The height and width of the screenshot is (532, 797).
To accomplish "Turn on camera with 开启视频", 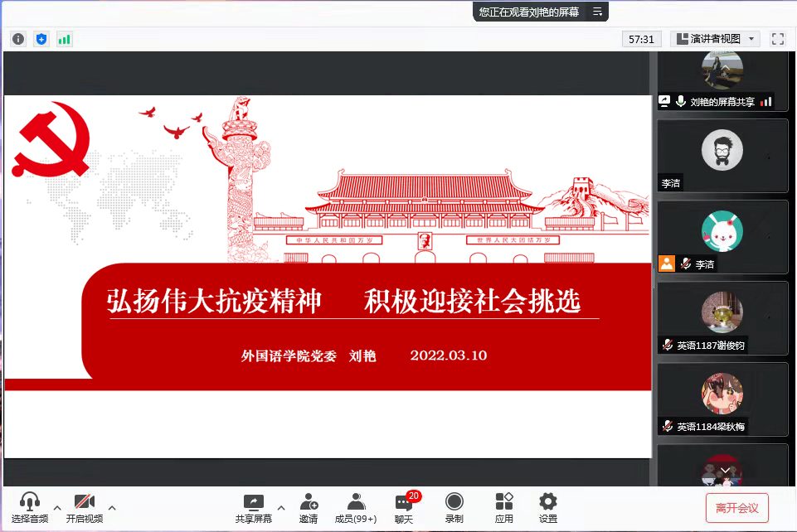I will 85,507.
